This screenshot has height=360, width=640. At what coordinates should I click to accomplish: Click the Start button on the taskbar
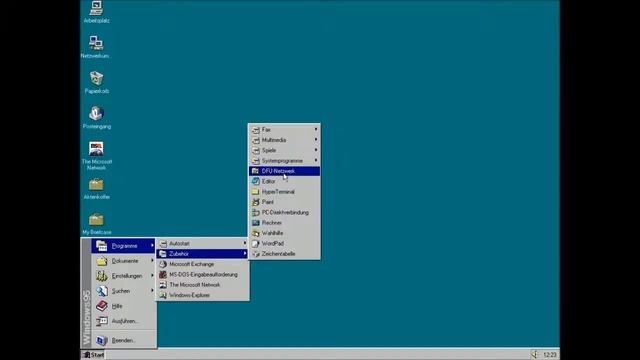click(93, 355)
